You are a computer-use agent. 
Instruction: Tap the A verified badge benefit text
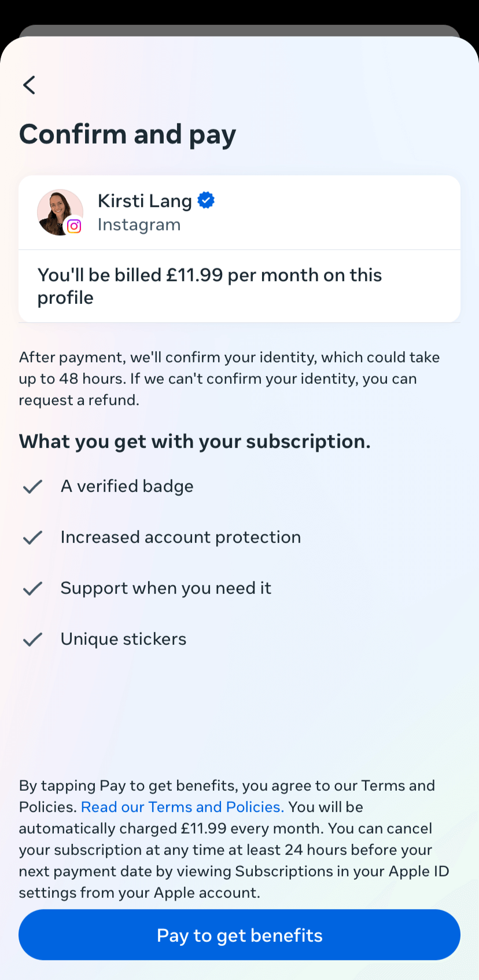(127, 486)
